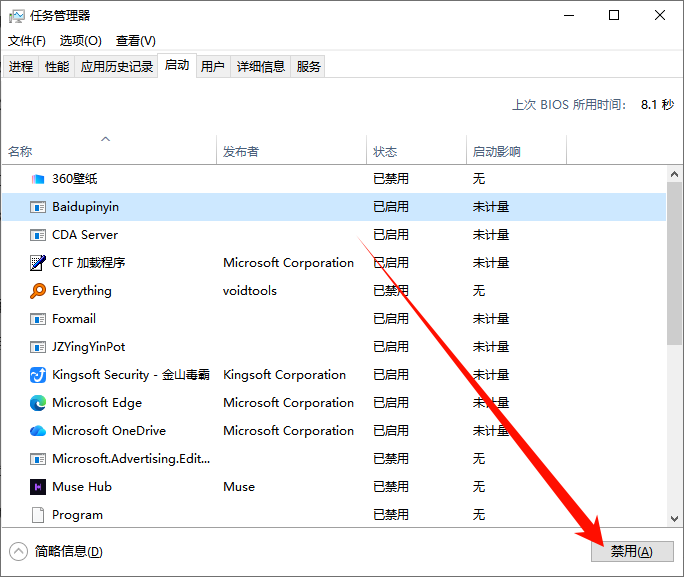The image size is (684, 577).
Task: Select the CDA Server entry name
Action: click(x=85, y=235)
